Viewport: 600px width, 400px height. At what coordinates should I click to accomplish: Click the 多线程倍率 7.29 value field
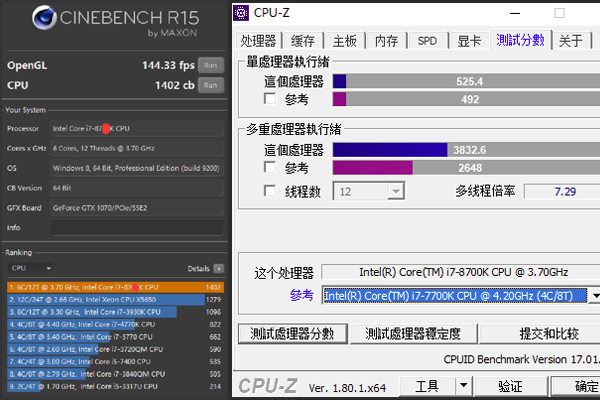pyautogui.click(x=562, y=191)
